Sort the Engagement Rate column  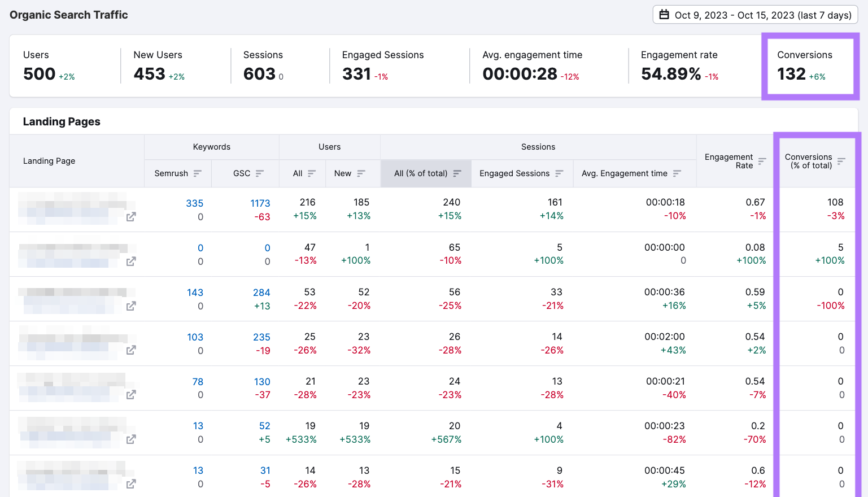(762, 161)
